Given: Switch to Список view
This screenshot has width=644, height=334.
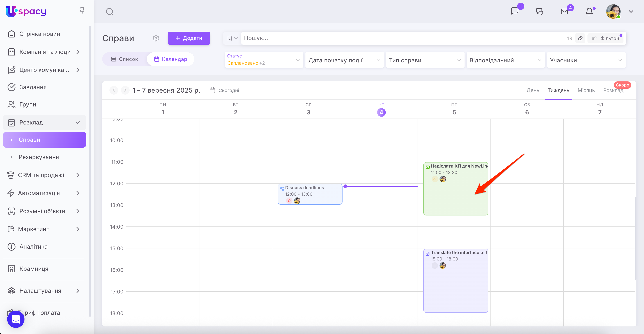Looking at the screenshot, I should click(125, 59).
